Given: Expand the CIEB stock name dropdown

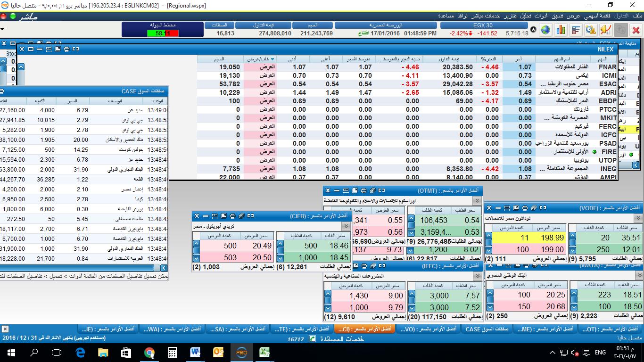Looking at the screenshot, I should (x=347, y=227).
